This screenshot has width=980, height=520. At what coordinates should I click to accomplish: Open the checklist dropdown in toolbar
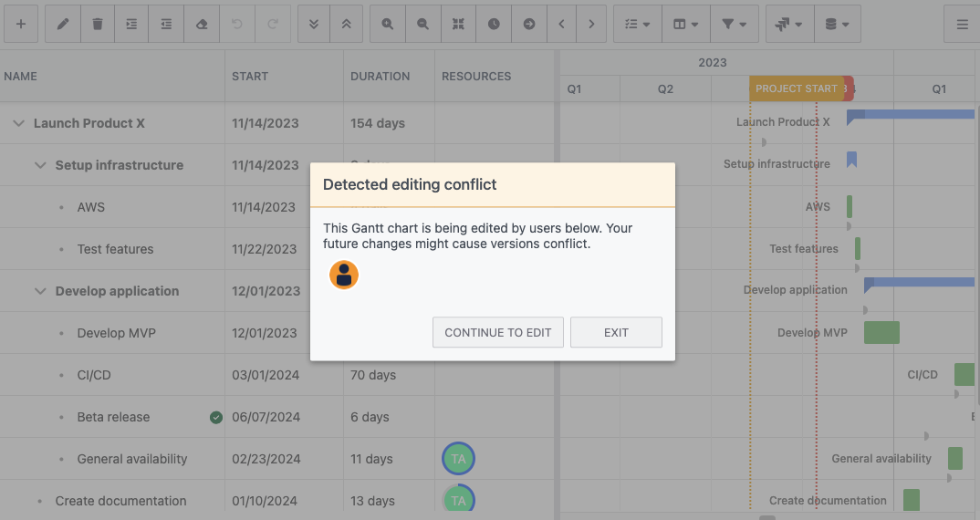click(637, 25)
